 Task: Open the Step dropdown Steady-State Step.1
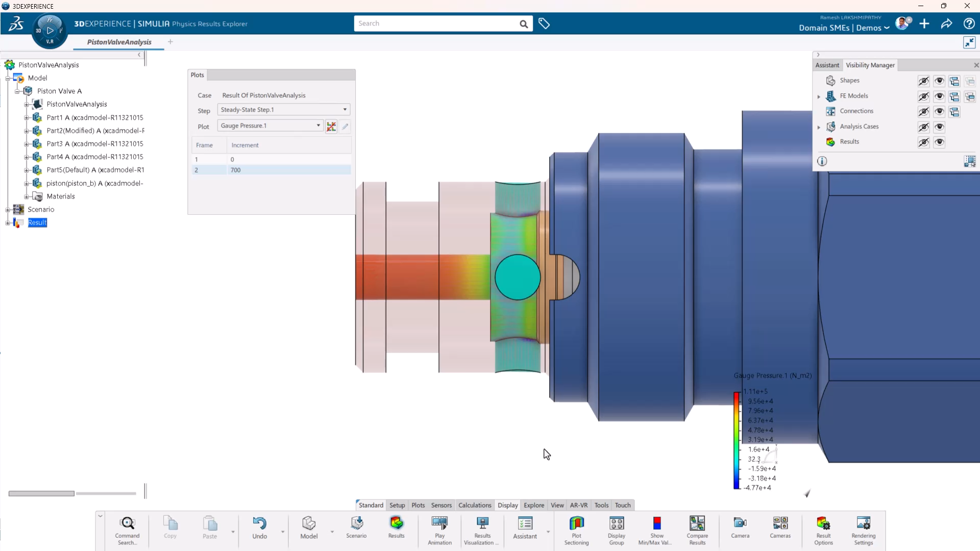click(284, 110)
